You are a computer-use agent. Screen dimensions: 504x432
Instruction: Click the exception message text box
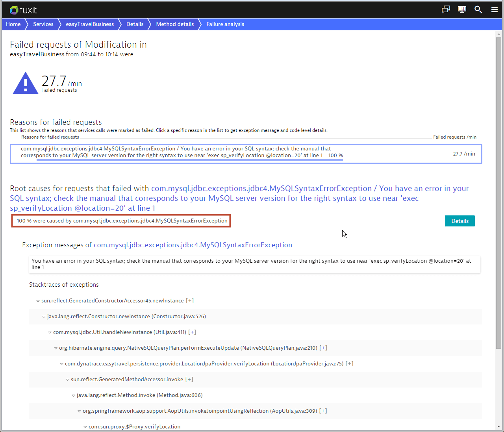(x=255, y=264)
